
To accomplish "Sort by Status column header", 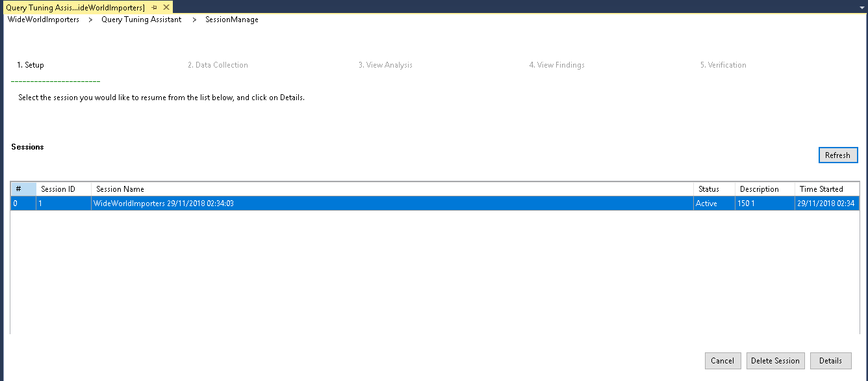I will tap(715, 189).
